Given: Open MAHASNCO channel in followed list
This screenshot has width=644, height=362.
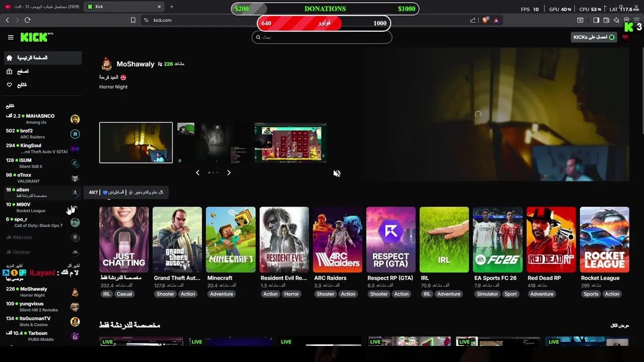Looking at the screenshot, I should tap(42, 119).
